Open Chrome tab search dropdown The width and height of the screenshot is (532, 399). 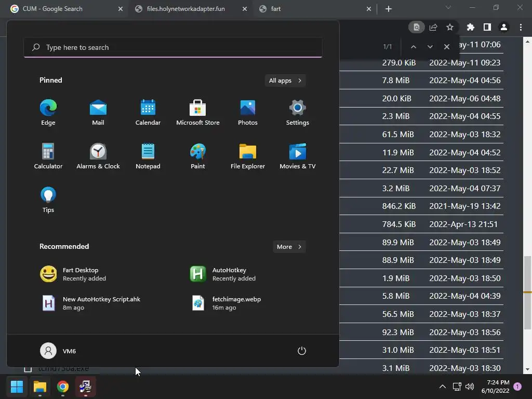tap(448, 7)
